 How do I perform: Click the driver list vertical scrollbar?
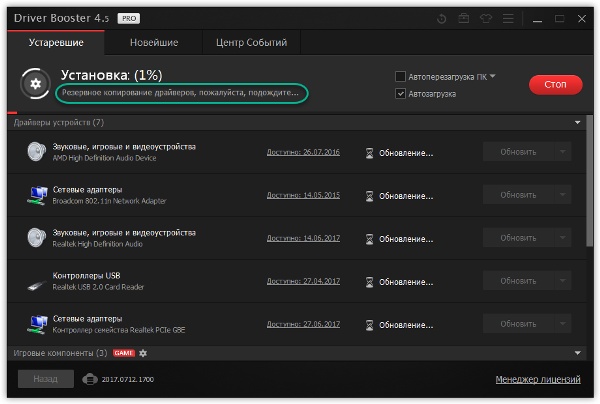click(x=589, y=182)
